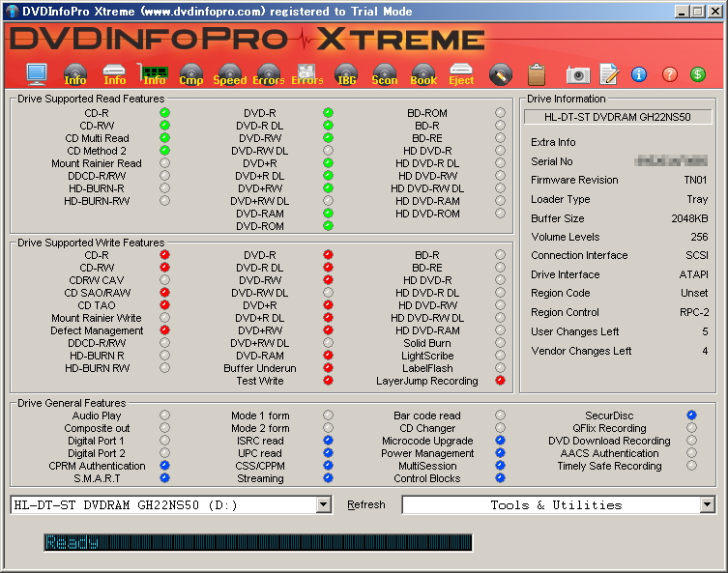Image resolution: width=728 pixels, height=573 pixels.
Task: Click the firmware value 'TN01'
Action: [695, 180]
